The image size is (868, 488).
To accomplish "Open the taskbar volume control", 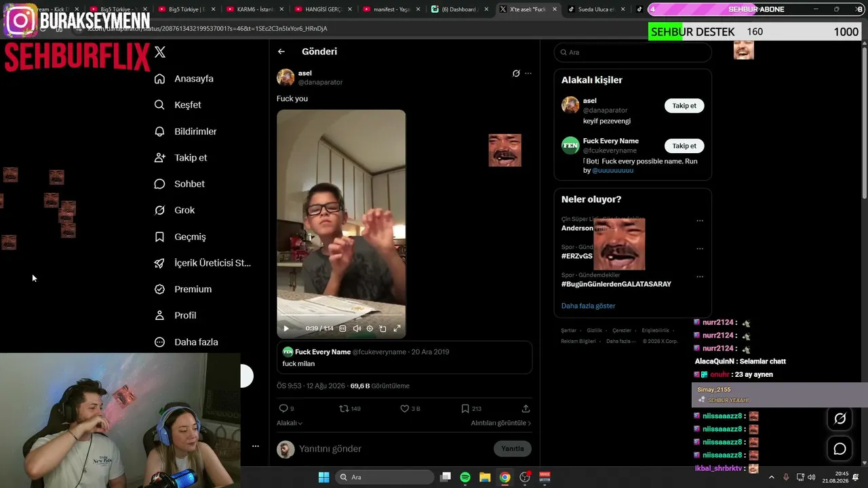I will pyautogui.click(x=812, y=477).
